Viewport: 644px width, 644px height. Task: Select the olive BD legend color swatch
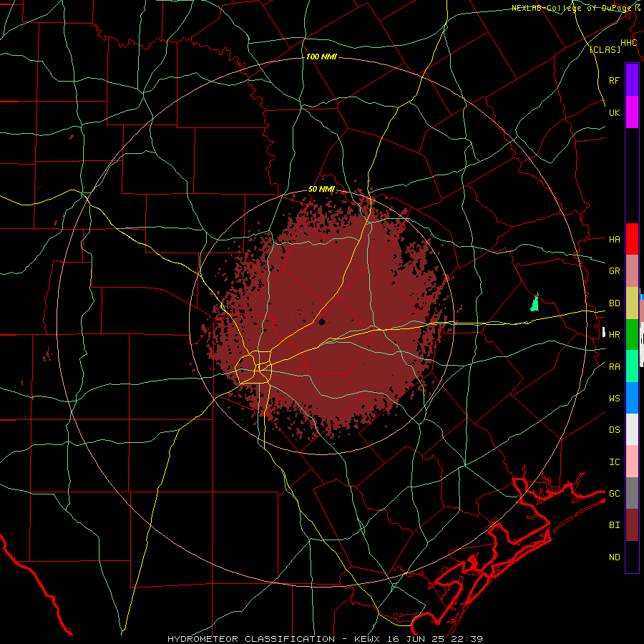[x=632, y=303]
